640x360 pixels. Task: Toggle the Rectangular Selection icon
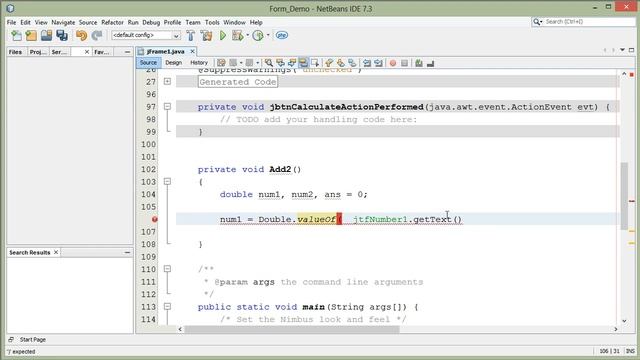coord(315,63)
